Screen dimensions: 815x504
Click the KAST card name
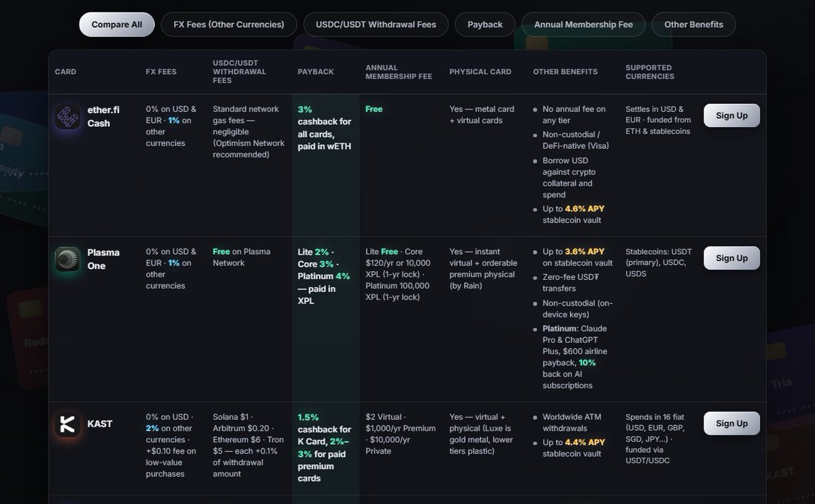[100, 424]
